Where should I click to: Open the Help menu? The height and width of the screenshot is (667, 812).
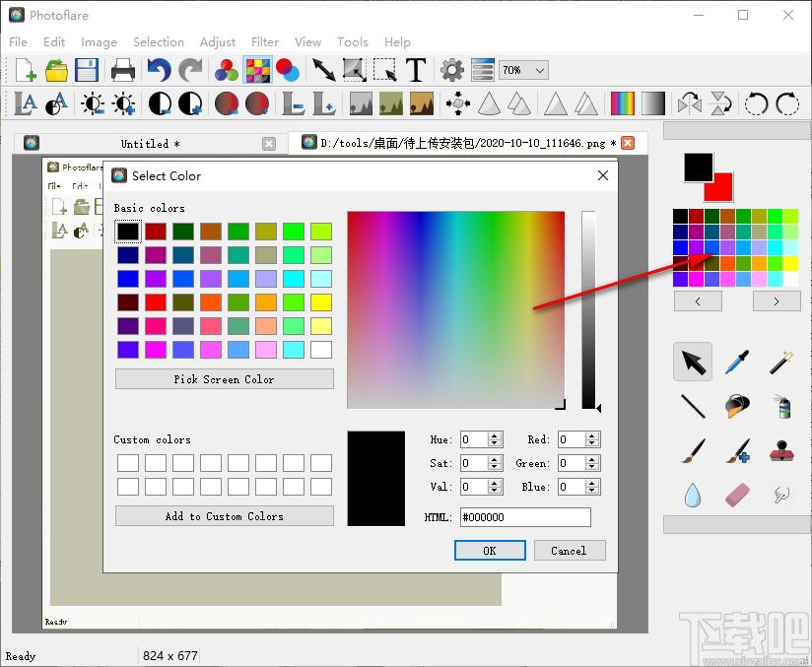[397, 42]
